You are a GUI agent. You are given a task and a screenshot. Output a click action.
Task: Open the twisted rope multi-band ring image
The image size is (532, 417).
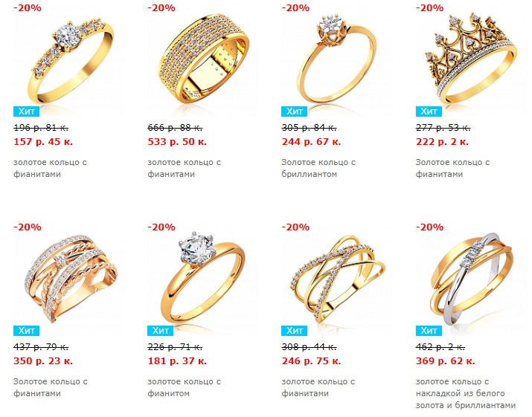coord(70,278)
